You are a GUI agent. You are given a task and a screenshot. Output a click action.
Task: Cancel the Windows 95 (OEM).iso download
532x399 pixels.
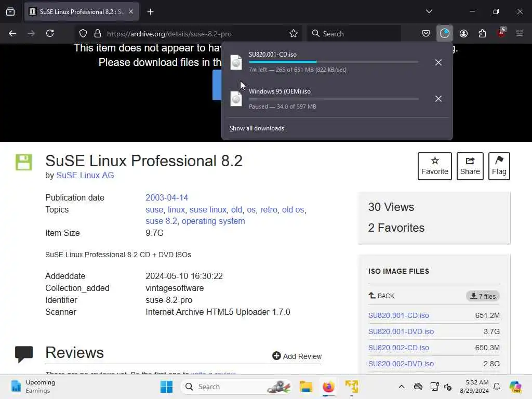click(438, 99)
